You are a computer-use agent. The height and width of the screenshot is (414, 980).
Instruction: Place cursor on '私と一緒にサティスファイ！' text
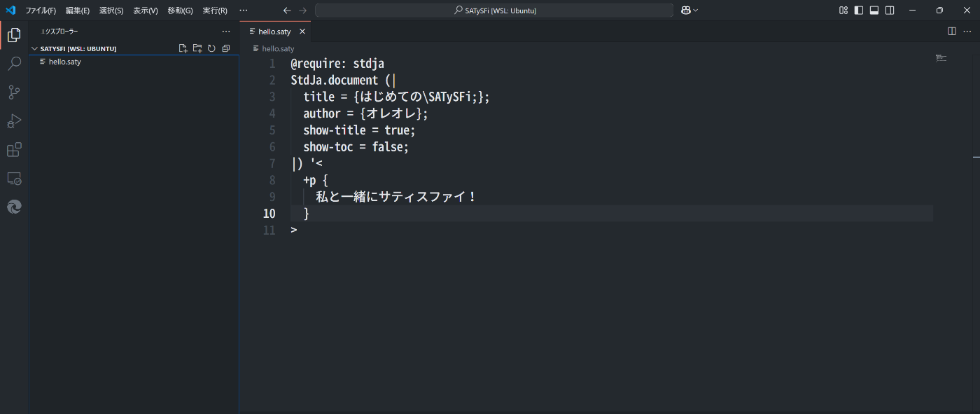click(396, 197)
